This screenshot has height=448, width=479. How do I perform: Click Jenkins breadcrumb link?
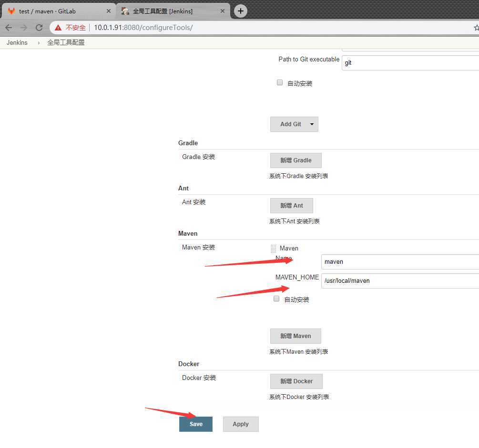17,42
